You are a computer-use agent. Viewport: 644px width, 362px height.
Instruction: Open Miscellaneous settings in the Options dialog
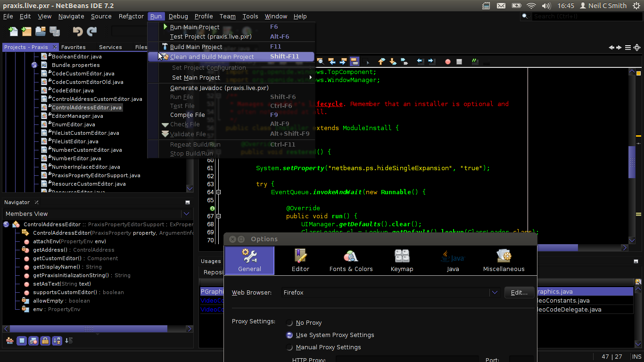tap(504, 261)
